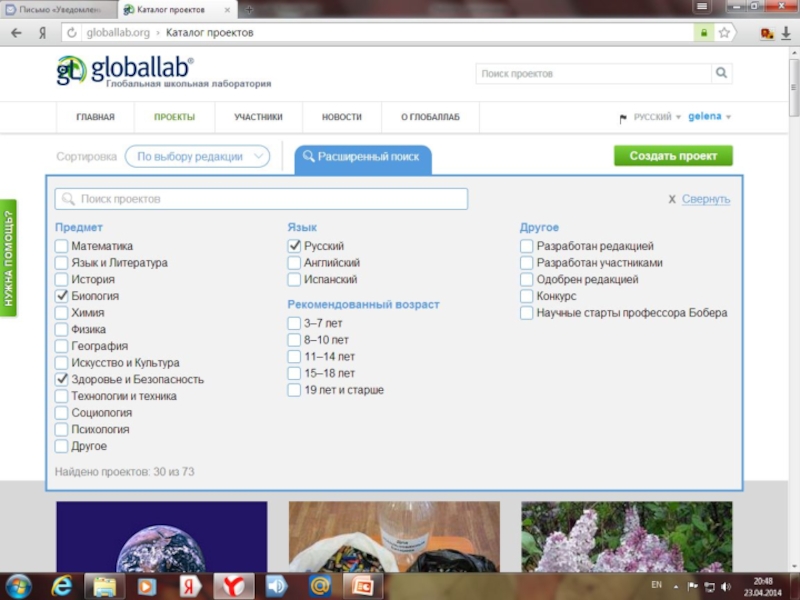Check the Английский checkbox

point(294,263)
